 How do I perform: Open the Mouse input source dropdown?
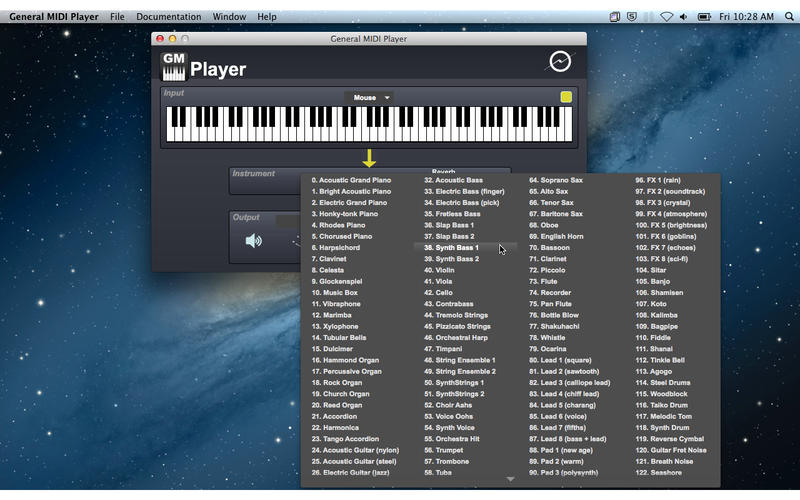(x=369, y=98)
